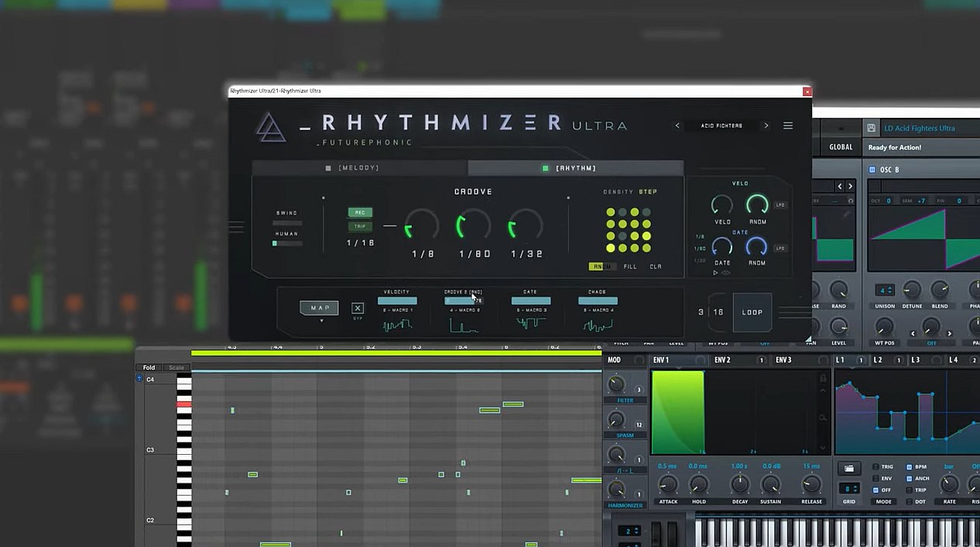Change the Serum LFO grid size stepper
980x547 pixels.
point(849,489)
